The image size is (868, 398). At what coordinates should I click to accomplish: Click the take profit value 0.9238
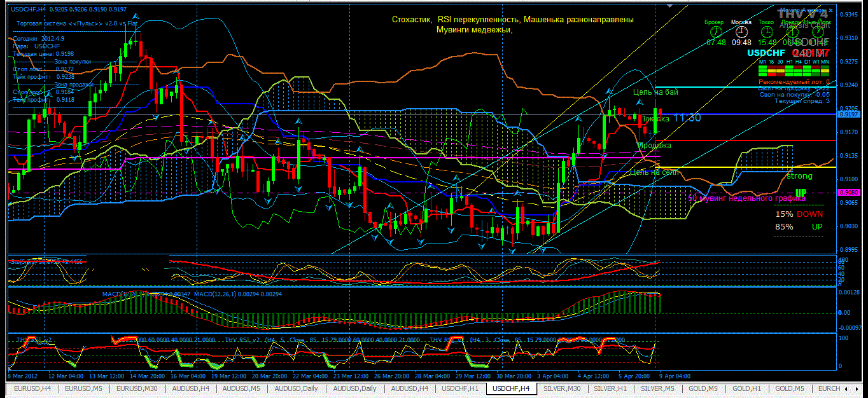pos(65,76)
